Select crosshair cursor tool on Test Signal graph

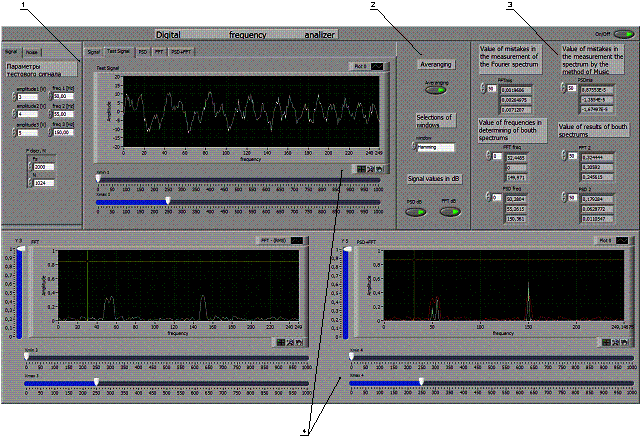click(x=361, y=169)
